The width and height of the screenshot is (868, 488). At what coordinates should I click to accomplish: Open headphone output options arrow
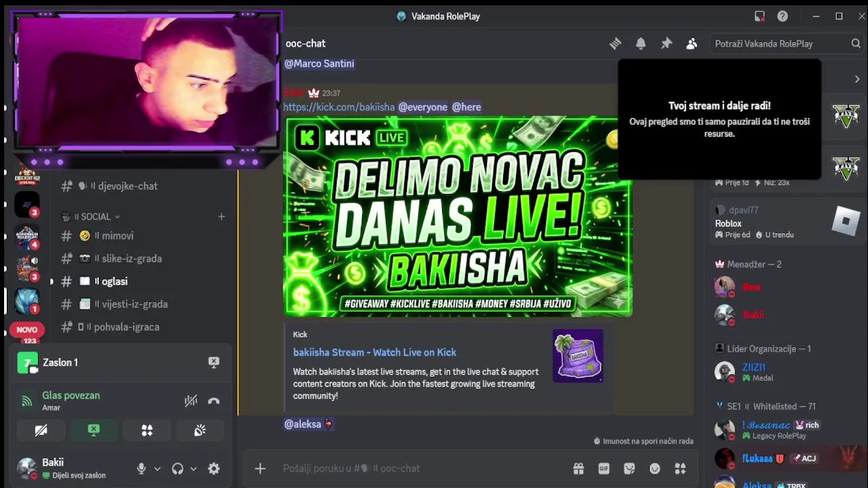pos(193,468)
